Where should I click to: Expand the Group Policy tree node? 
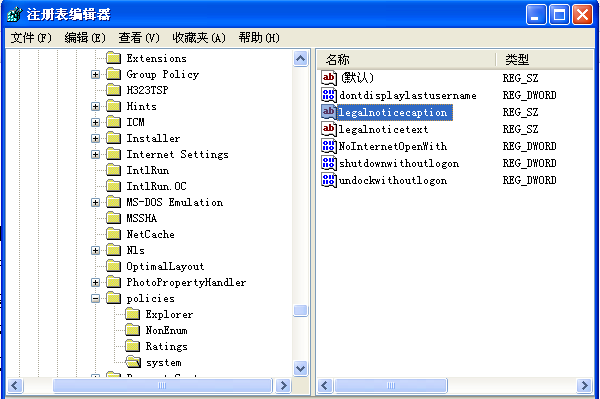[x=95, y=74]
